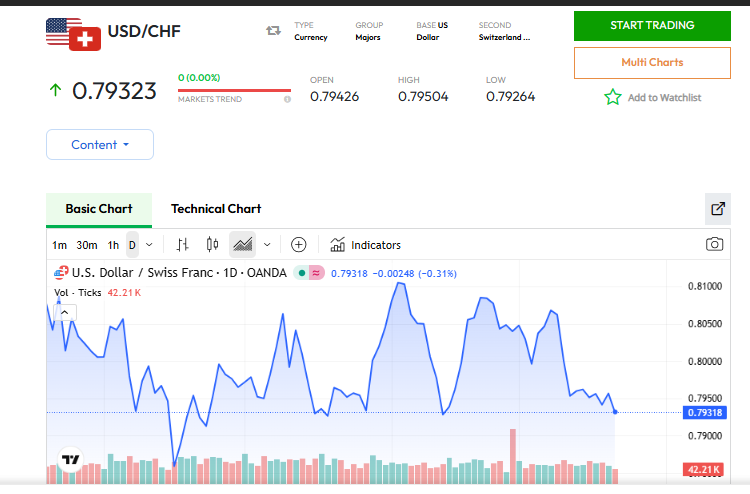Open the Multi Charts button
This screenshot has height=494, width=750.
[652, 63]
